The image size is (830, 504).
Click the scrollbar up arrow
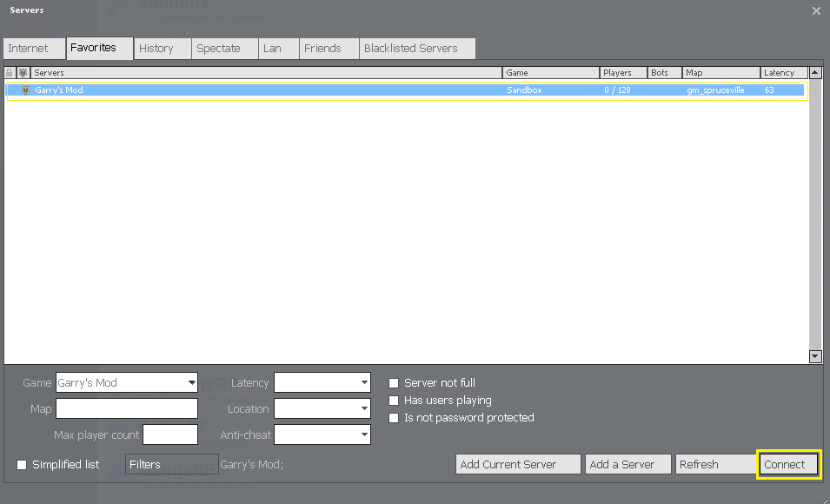pos(815,72)
